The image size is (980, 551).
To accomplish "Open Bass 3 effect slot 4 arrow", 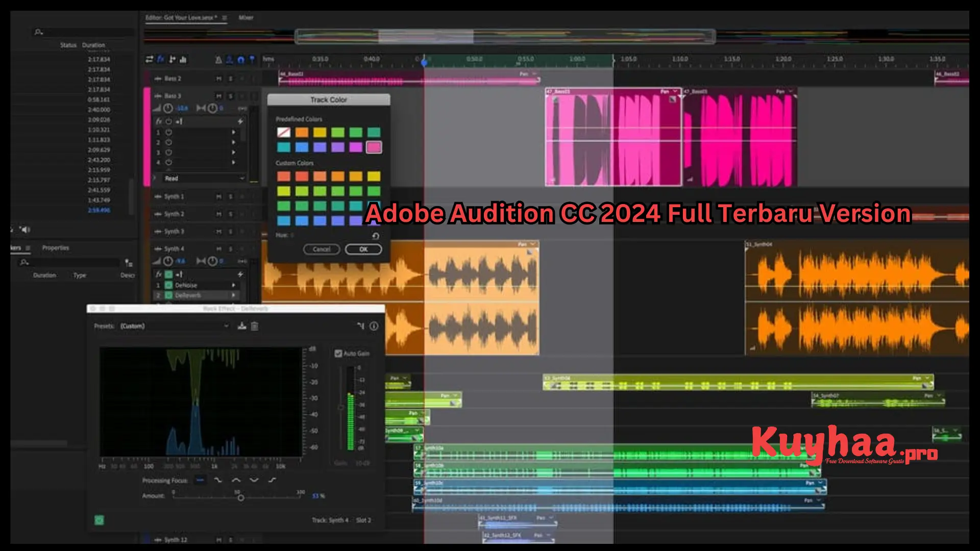I will tap(234, 163).
